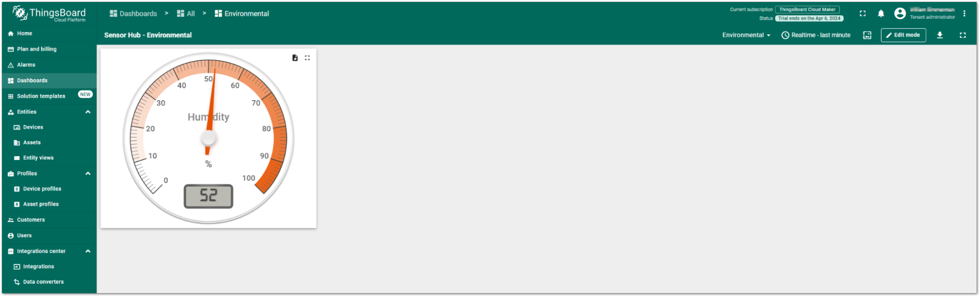Click the ThingsBoard logo

[x=49, y=14]
